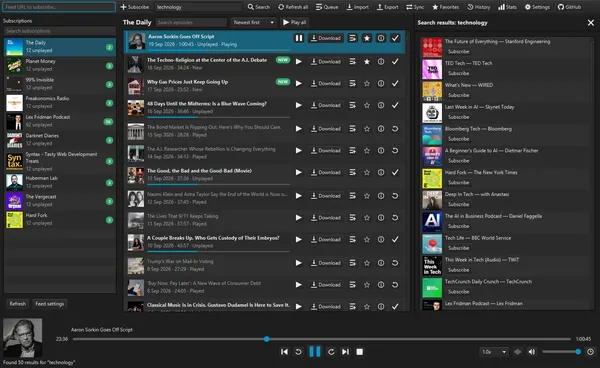Skip to next track in the player
The image size is (600, 368).
[345, 352]
